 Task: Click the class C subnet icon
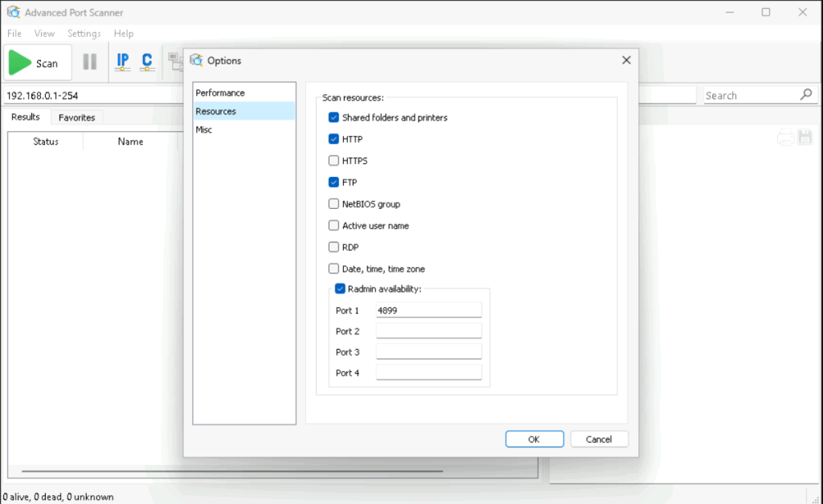pyautogui.click(x=146, y=62)
